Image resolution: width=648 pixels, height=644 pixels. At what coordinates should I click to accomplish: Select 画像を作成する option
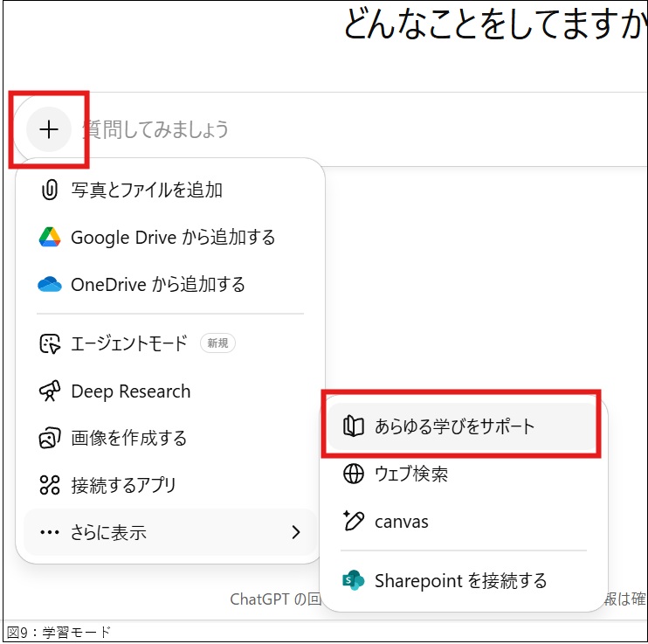(170, 438)
